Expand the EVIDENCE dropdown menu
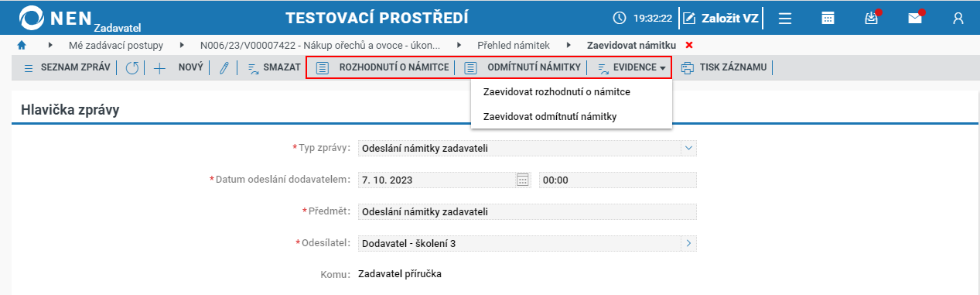The width and height of the screenshot is (980, 295). pyautogui.click(x=632, y=68)
